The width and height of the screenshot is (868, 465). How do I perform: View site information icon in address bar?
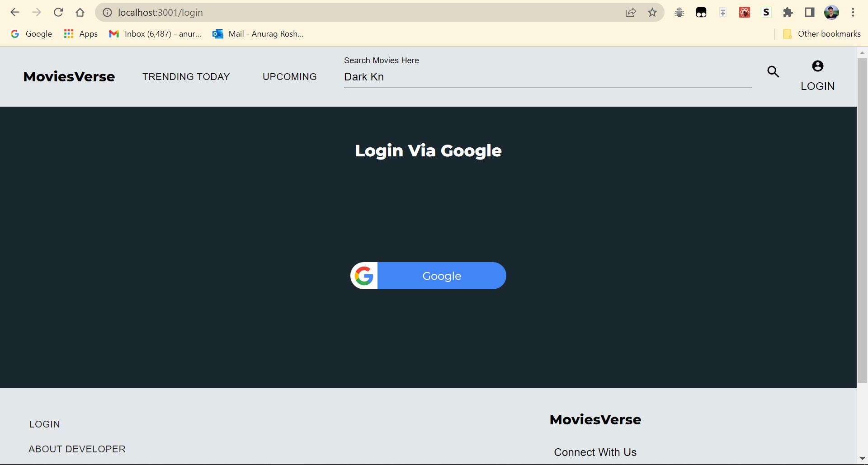pyautogui.click(x=107, y=13)
